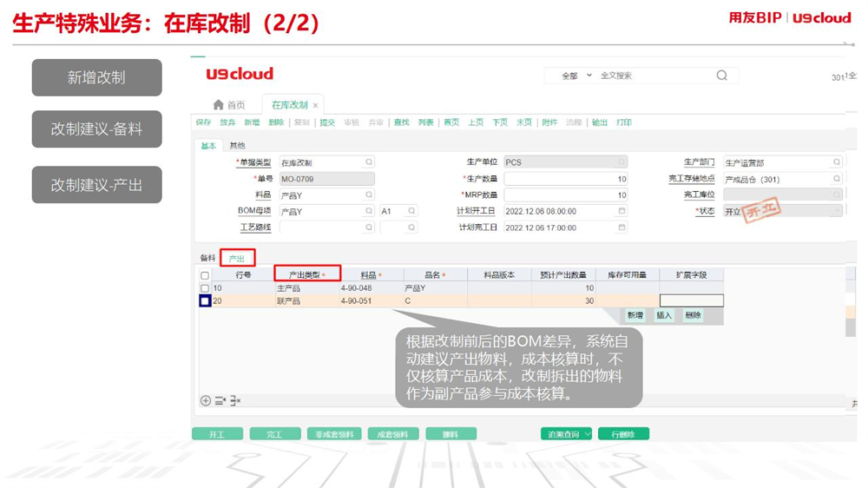Click the 生产数量 input field
This screenshot has width=868, height=488.
click(x=566, y=179)
